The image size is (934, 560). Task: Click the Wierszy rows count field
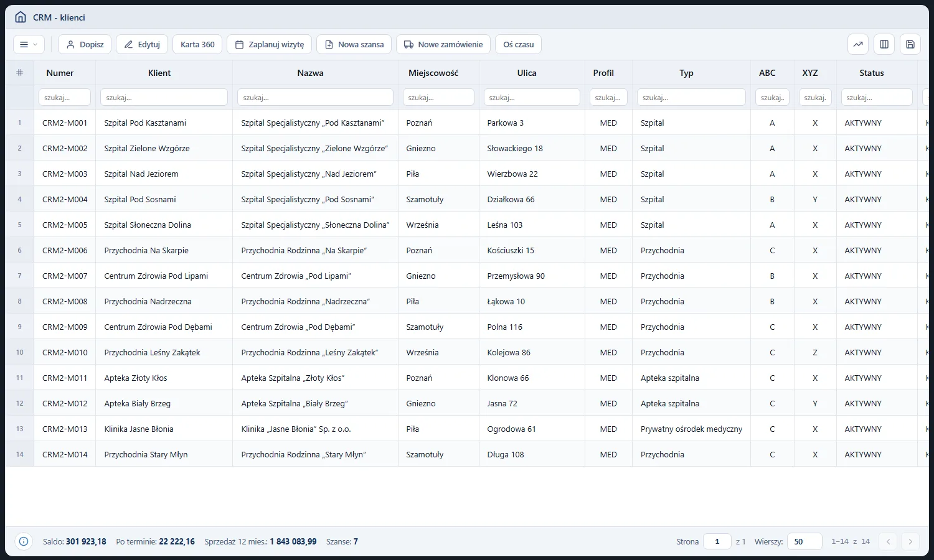click(804, 541)
